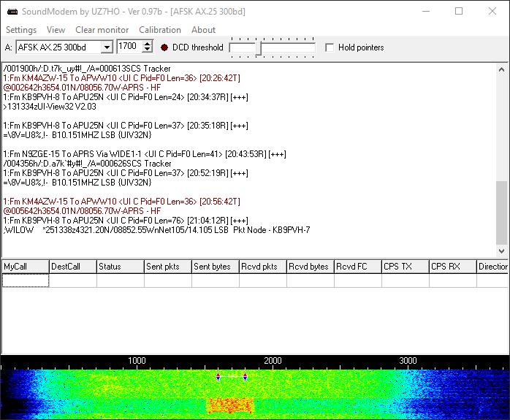Click the red signal burst in waterfall
The width and height of the screenshot is (510, 420).
coord(230,405)
